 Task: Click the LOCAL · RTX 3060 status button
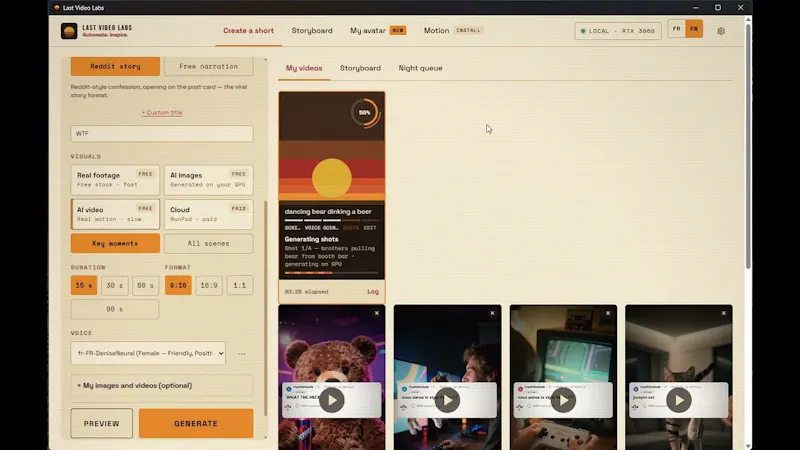618,31
